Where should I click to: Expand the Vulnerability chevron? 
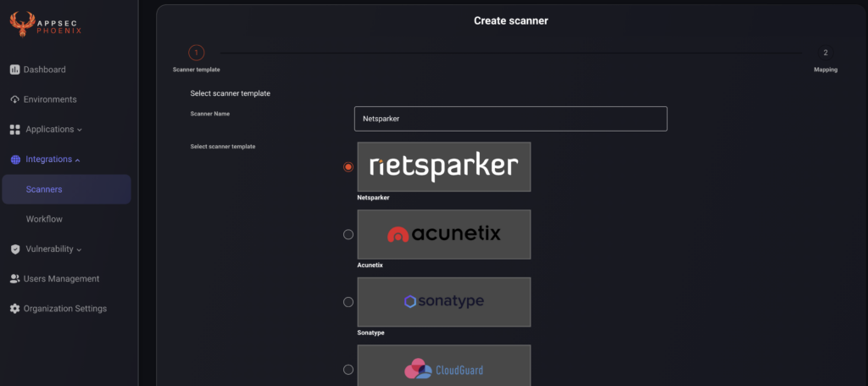click(x=79, y=249)
